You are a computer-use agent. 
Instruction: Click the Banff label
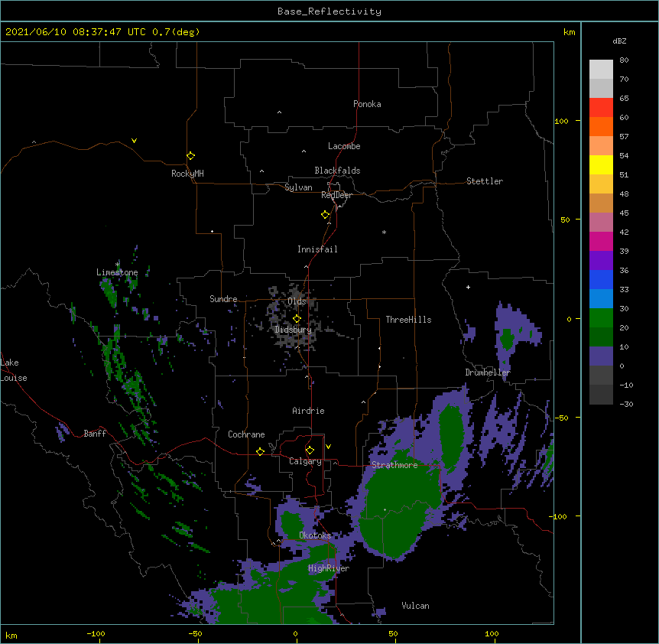pos(95,434)
